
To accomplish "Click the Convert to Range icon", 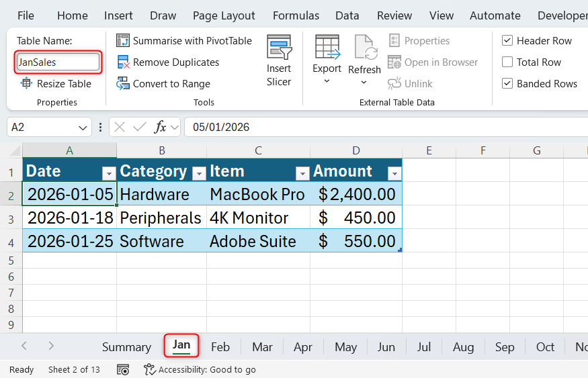I will point(122,83).
